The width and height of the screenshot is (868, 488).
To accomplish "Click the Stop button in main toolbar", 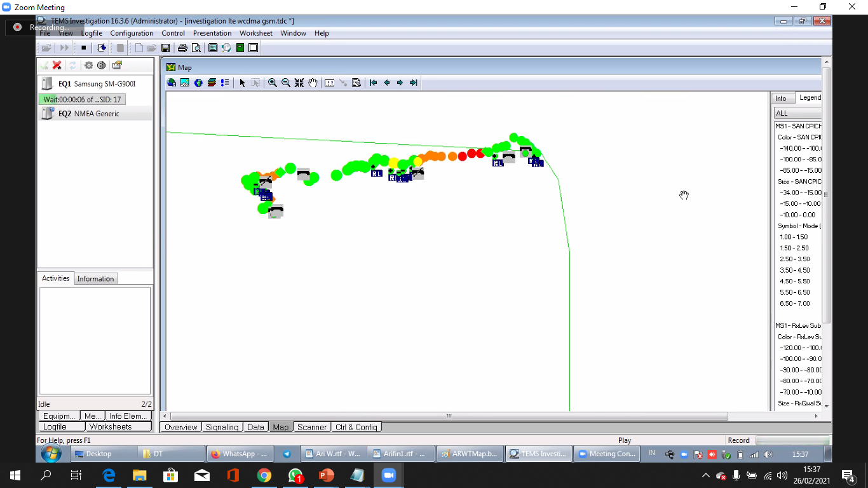I will [83, 48].
